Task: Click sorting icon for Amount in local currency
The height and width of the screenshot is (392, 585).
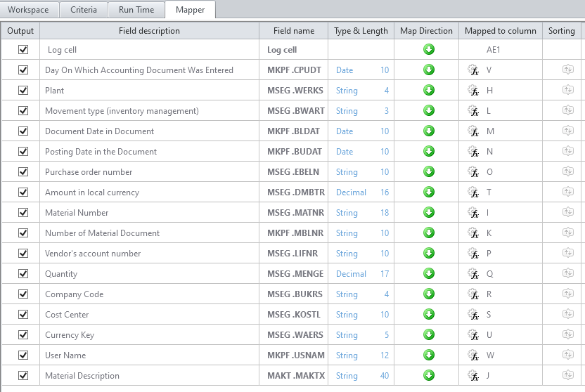Action: 567,192
